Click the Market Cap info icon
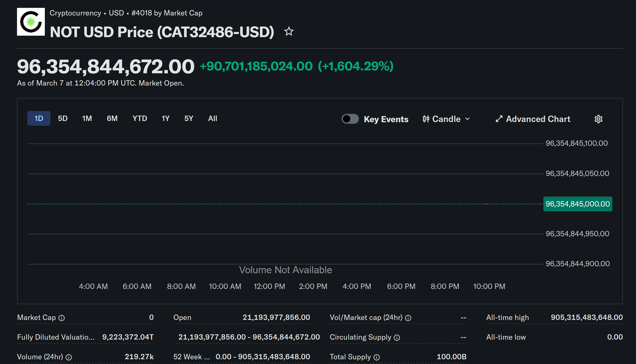The image size is (636, 364). [62, 318]
